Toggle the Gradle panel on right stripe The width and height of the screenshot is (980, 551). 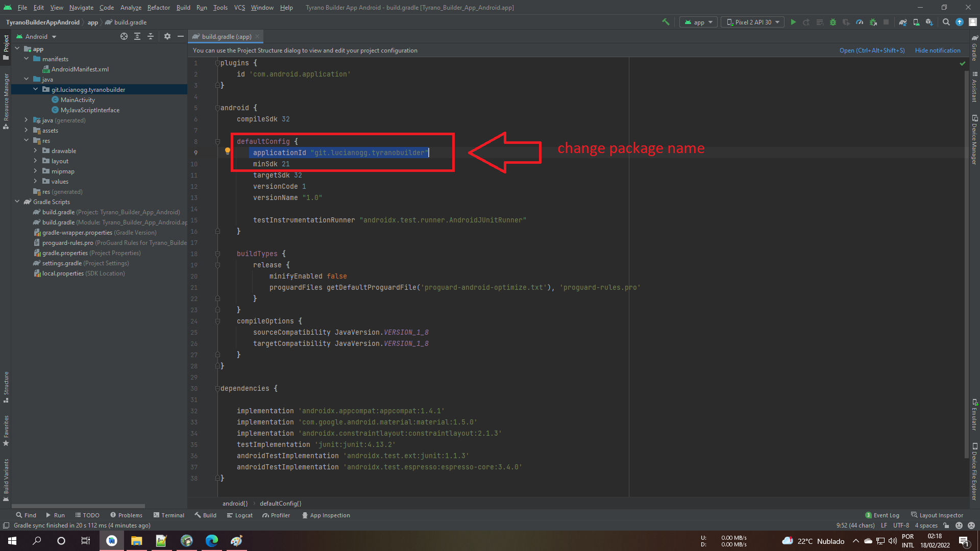[x=974, y=48]
